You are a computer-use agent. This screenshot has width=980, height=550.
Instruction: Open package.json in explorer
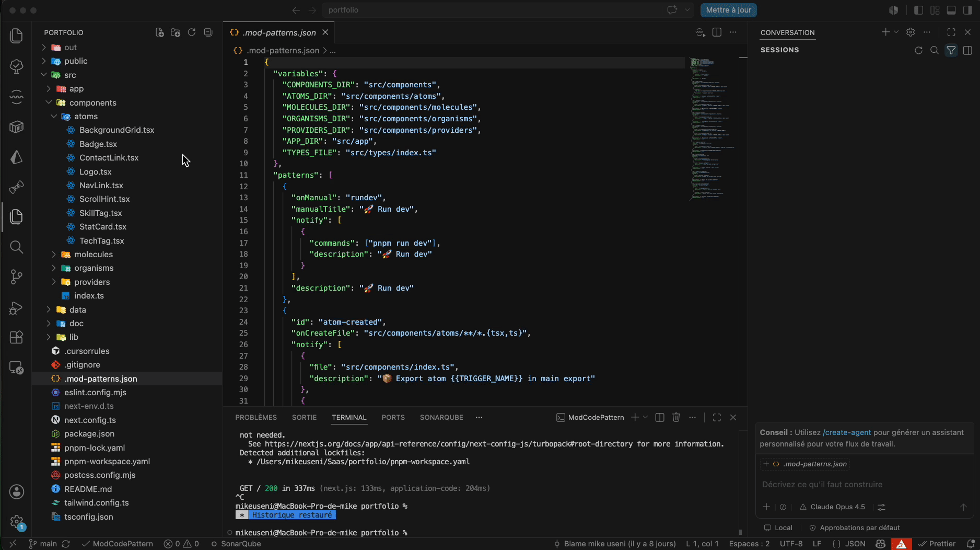click(89, 433)
